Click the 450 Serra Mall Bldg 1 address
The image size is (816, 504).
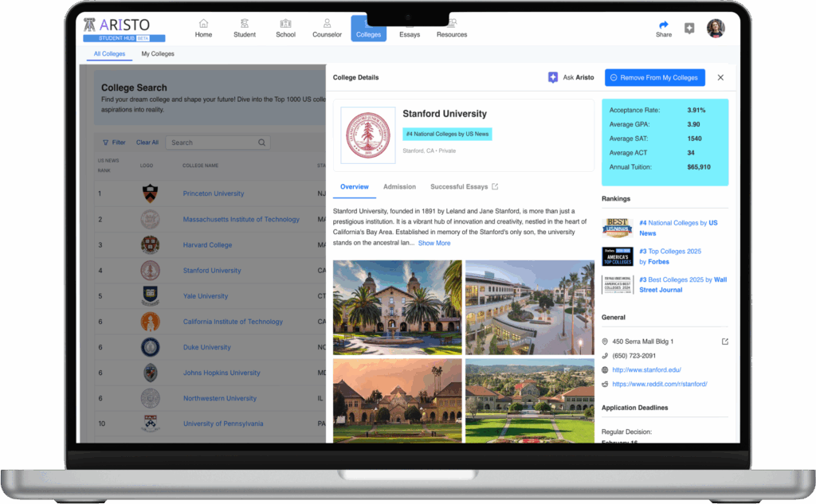point(643,342)
